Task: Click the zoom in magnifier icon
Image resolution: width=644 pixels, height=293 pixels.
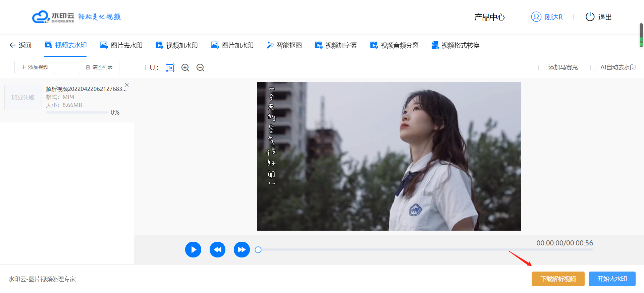Action: (x=185, y=68)
